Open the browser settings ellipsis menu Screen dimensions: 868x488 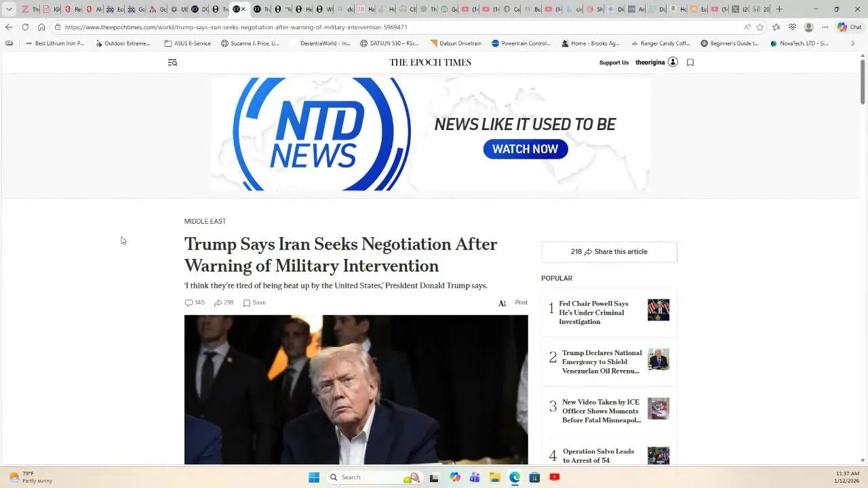[x=825, y=27]
